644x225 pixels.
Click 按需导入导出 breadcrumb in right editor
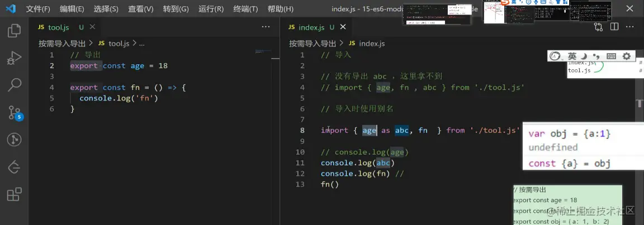[312, 44]
